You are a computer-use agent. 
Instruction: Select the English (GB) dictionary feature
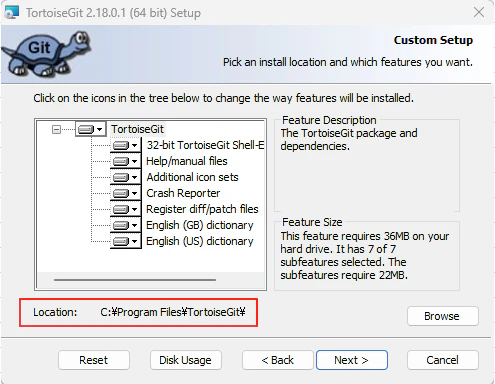pos(200,225)
